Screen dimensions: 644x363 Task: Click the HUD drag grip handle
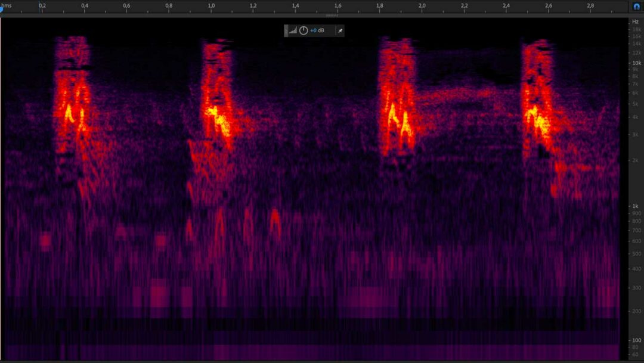pyautogui.click(x=286, y=30)
